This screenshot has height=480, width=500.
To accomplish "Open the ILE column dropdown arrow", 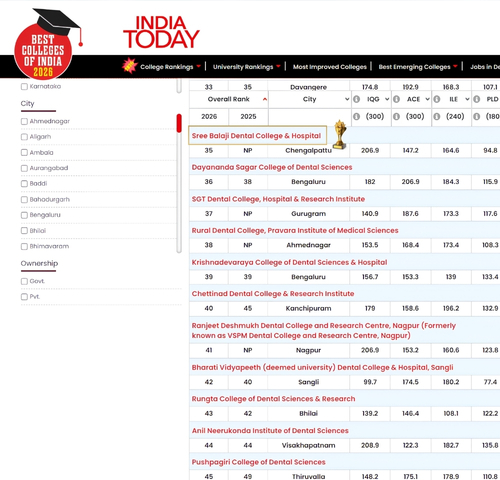I will 467,99.
